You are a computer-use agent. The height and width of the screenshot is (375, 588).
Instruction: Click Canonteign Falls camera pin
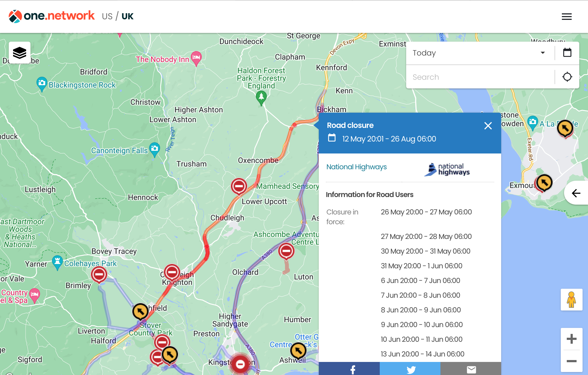pyautogui.click(x=155, y=149)
